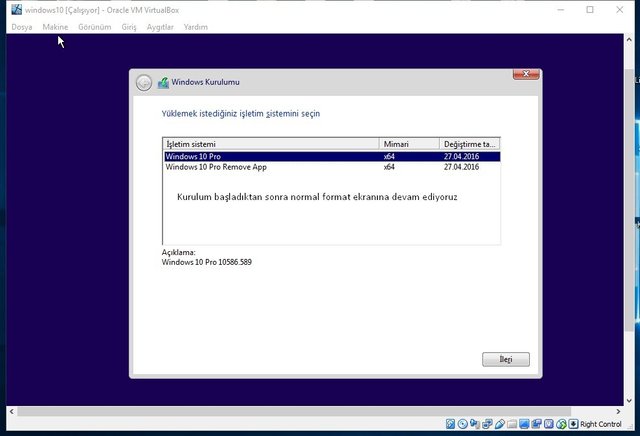Viewport: 640px width, 436px height.
Task: Click the back arrow in Windows Kurulumu
Action: 144,83
